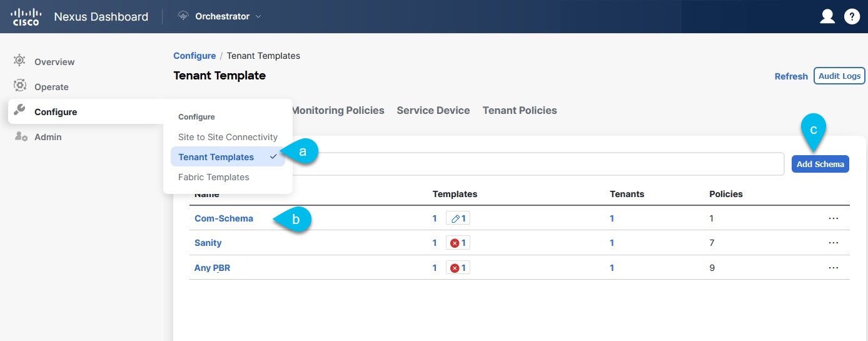868x341 pixels.
Task: Click the Tenant Template page heading
Action: pos(220,76)
